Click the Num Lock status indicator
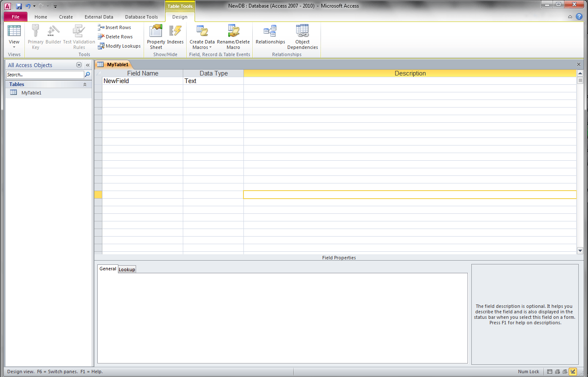 (529, 372)
